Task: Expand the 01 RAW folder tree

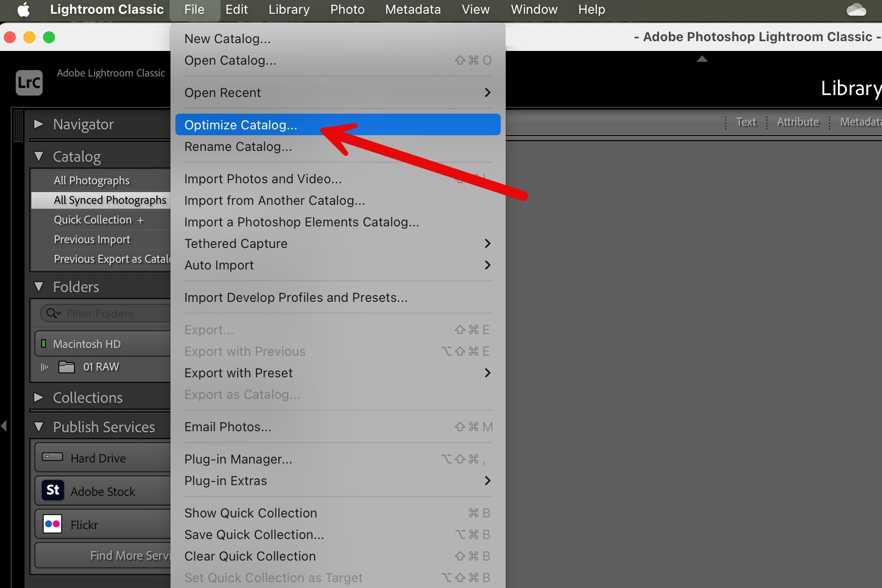Action: coord(44,367)
